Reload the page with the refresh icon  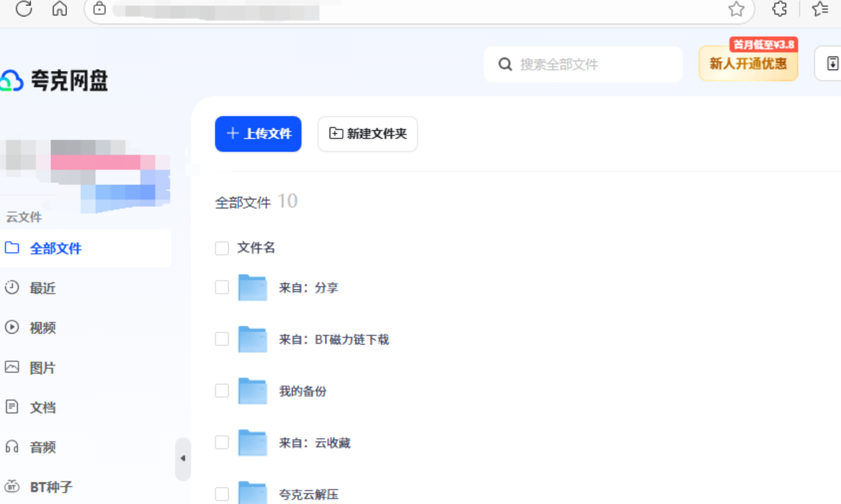[24, 9]
